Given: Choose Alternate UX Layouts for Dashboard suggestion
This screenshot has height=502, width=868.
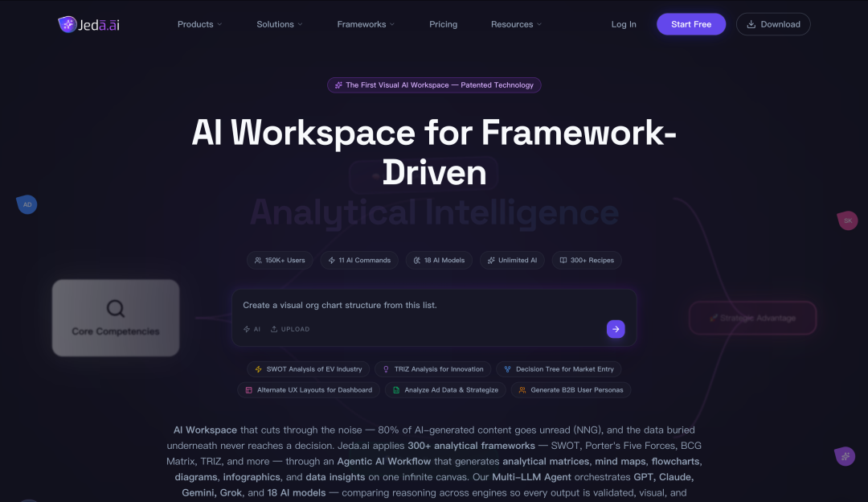Looking at the screenshot, I should pos(309,390).
